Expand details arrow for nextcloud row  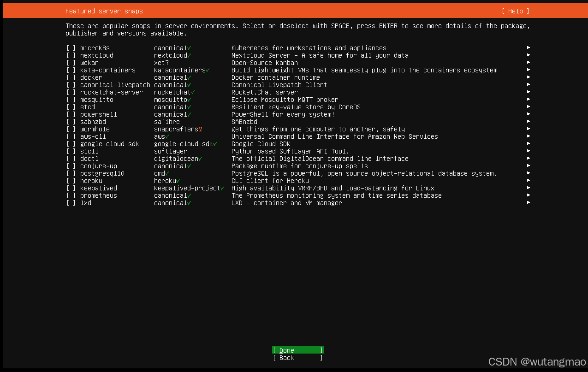(x=529, y=55)
